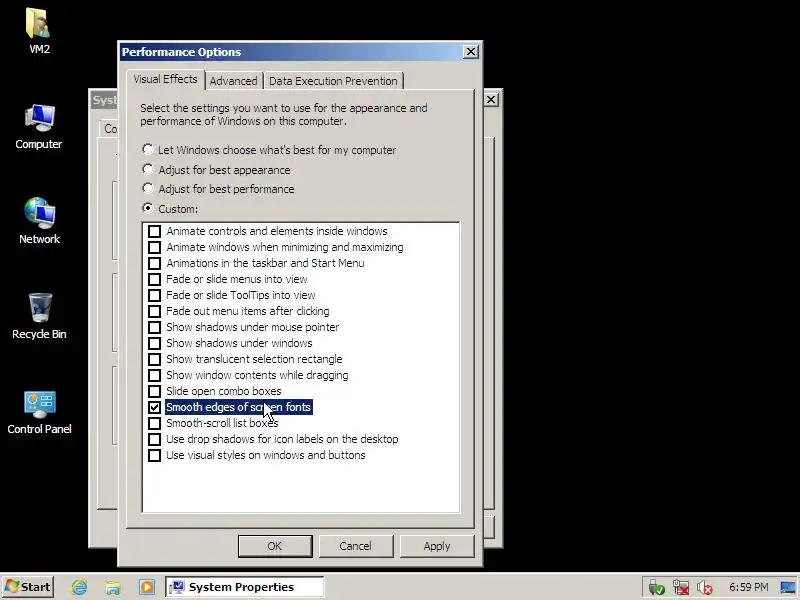Click Cancel in Performance Options
This screenshot has width=800, height=600.
(356, 546)
